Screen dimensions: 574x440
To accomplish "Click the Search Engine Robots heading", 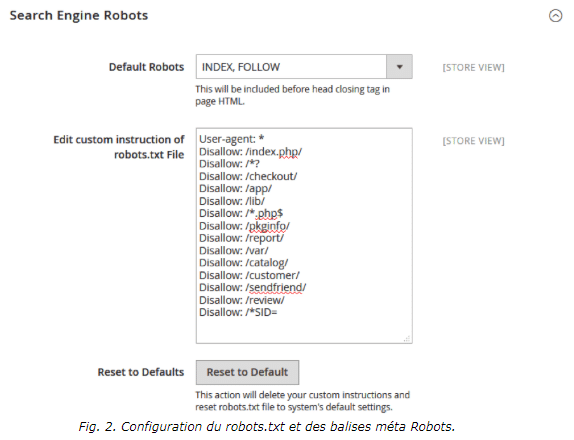I will [x=79, y=15].
